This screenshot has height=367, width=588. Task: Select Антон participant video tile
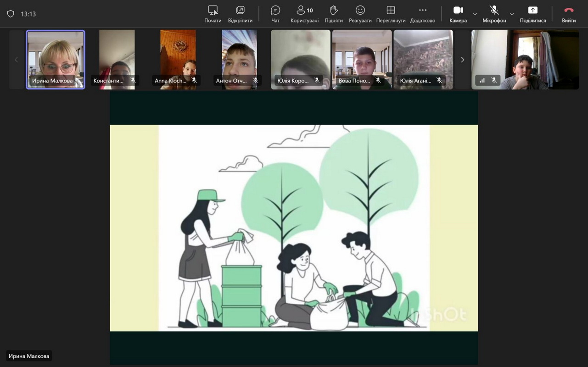coord(239,59)
